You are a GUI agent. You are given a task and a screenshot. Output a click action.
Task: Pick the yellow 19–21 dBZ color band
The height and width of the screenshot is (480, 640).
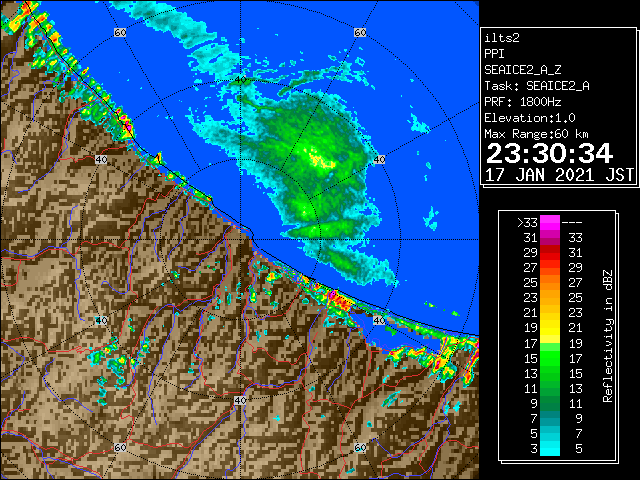pos(550,328)
